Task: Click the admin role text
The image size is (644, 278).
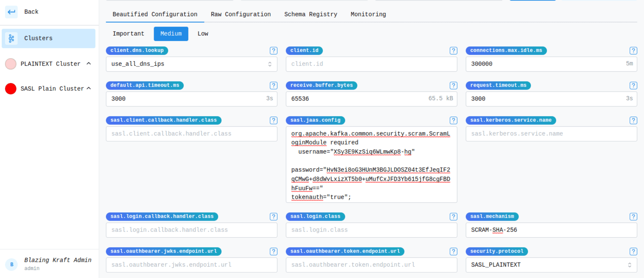Action: click(x=32, y=269)
